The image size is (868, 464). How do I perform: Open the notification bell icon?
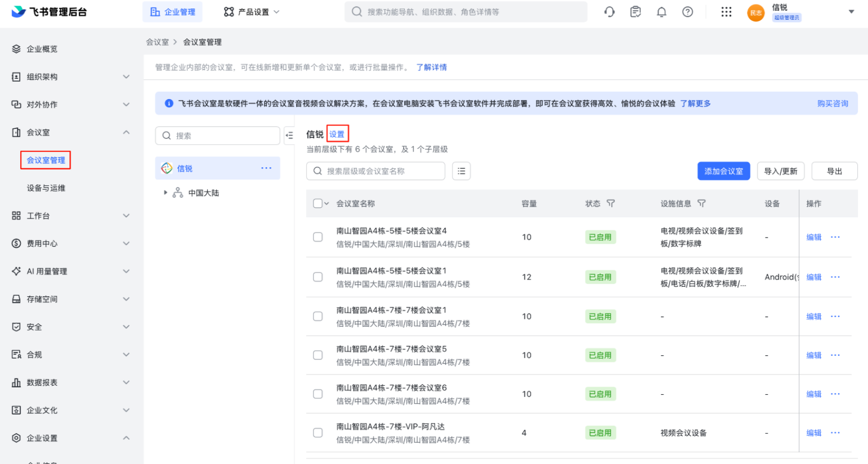(661, 12)
